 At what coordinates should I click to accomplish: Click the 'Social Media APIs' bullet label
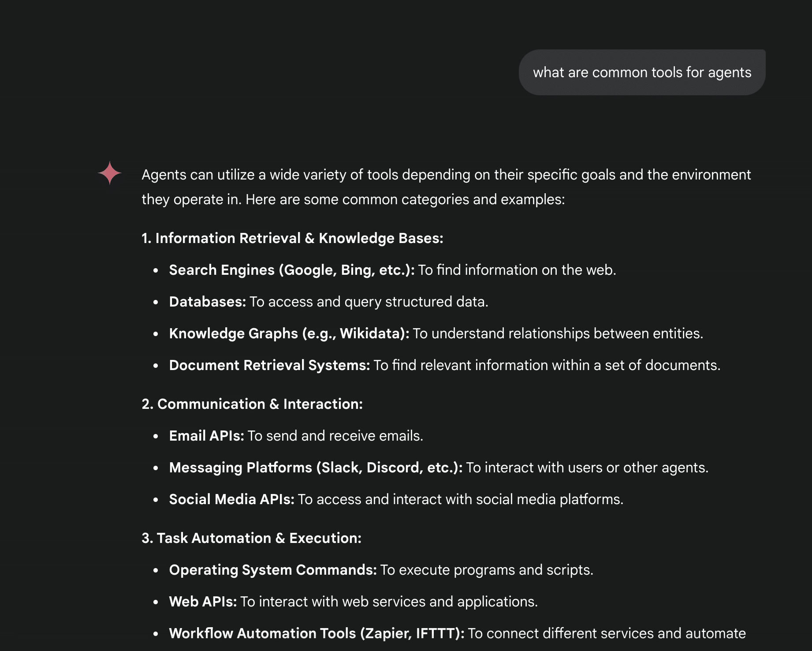231,499
